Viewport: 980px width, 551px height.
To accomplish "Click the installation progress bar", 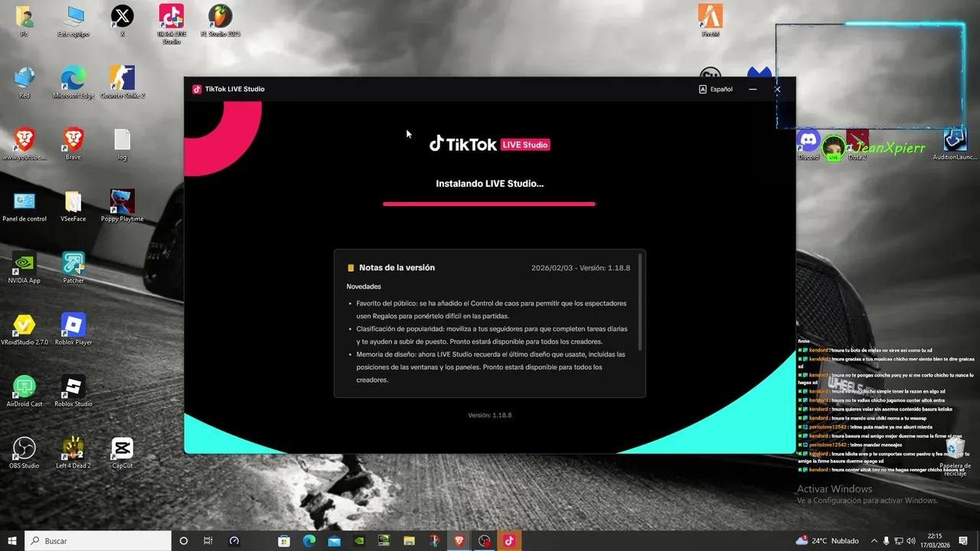I will tap(489, 204).
